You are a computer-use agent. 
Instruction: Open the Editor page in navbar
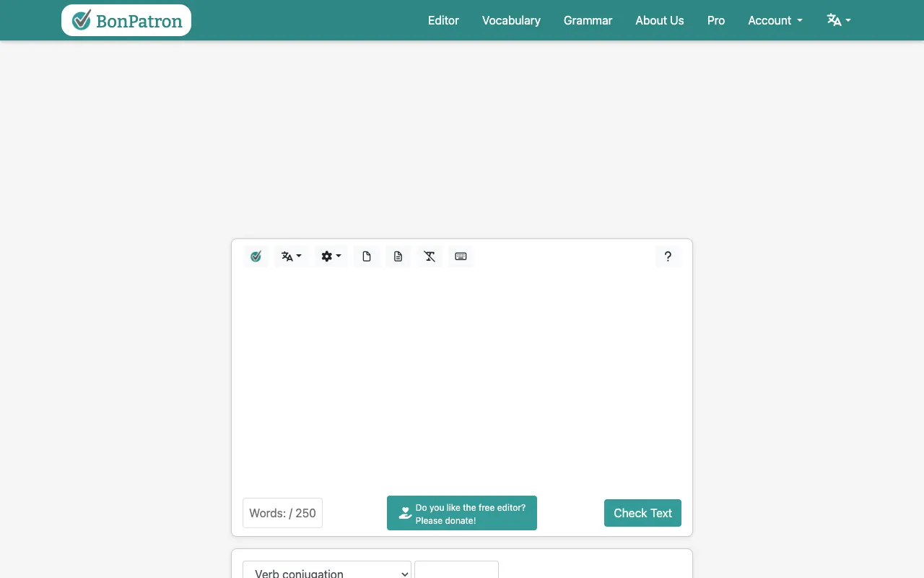pyautogui.click(x=443, y=20)
